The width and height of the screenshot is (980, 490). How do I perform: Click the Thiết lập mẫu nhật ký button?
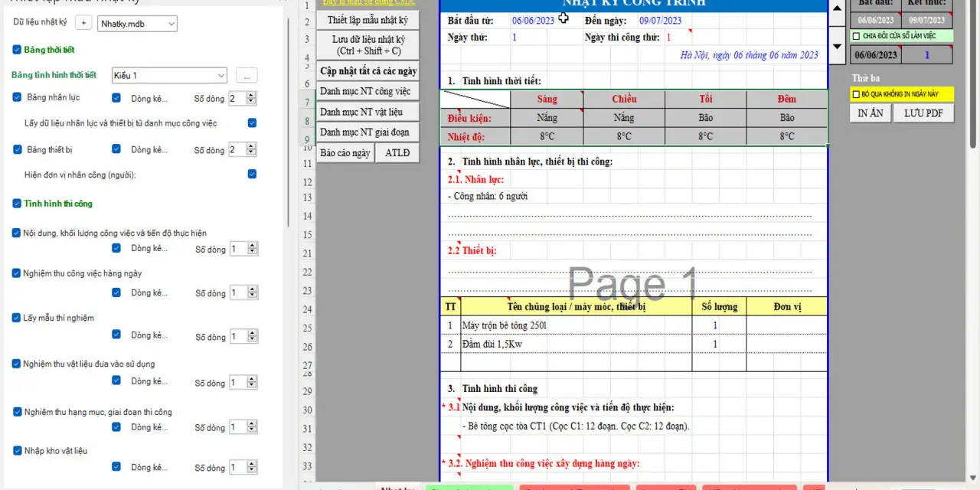pos(367,20)
